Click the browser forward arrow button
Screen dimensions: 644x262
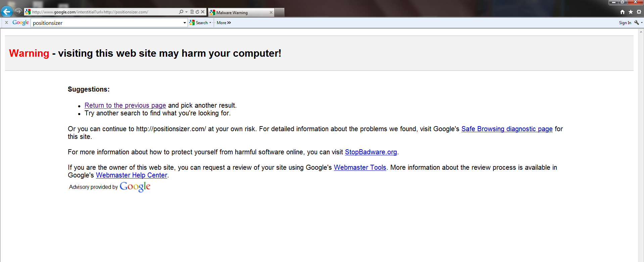pos(18,12)
